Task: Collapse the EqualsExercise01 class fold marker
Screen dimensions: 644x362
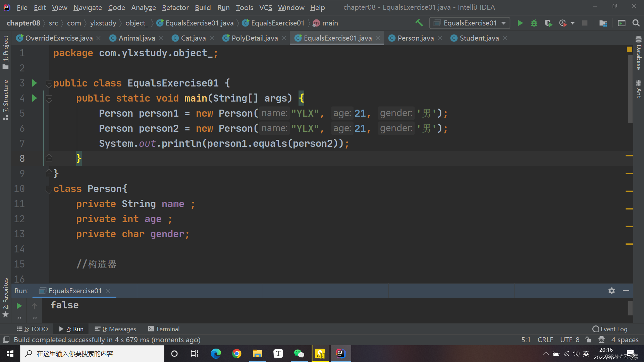Action: pos(49,83)
